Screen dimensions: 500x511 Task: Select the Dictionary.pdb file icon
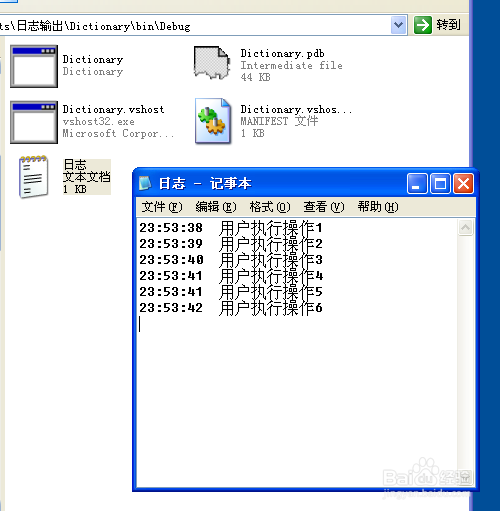click(212, 63)
